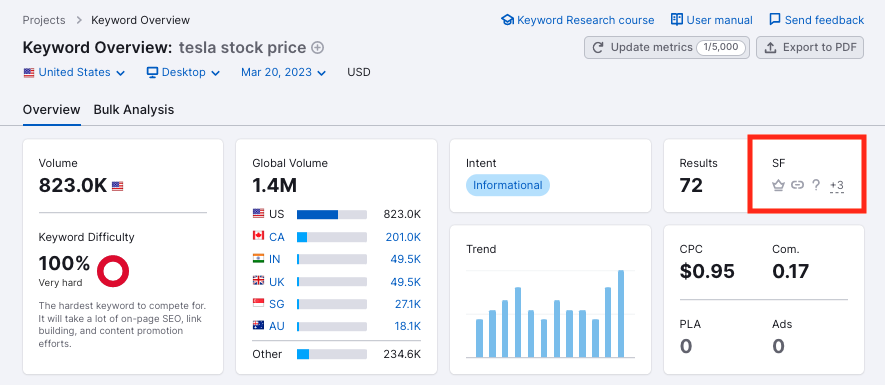Open the Desktop device dropdown
This screenshot has height=385, width=885.
(183, 72)
